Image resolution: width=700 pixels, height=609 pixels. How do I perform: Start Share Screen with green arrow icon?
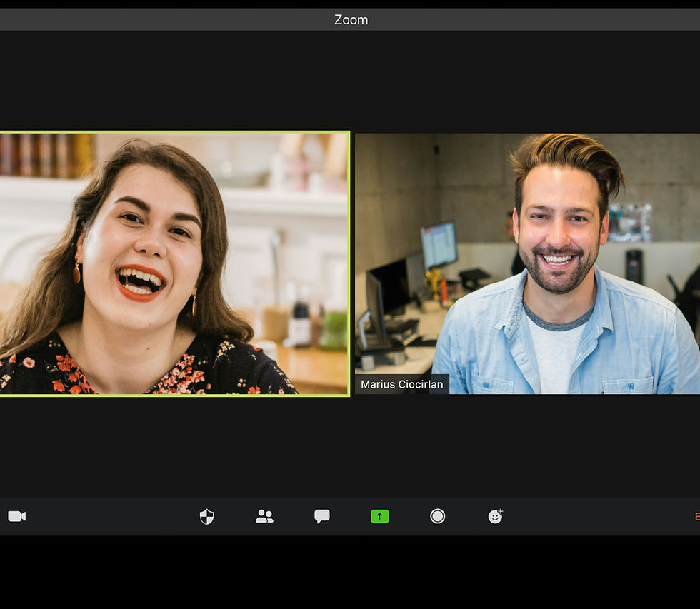tap(380, 516)
